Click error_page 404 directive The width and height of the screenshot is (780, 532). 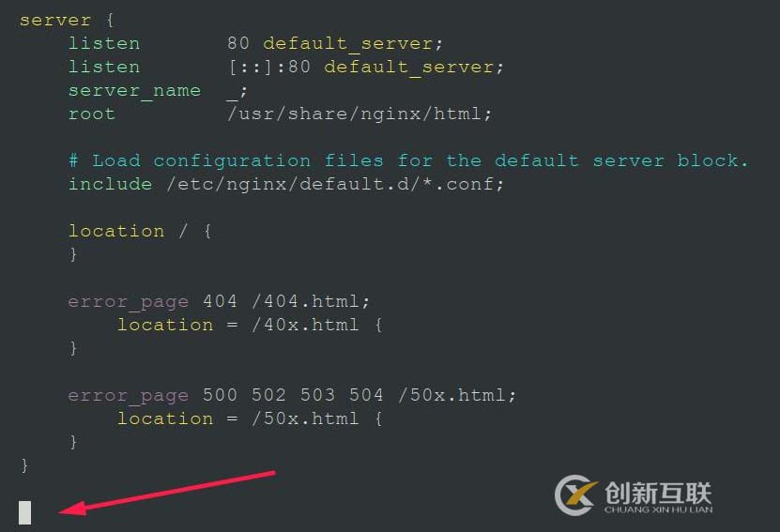[152, 302]
